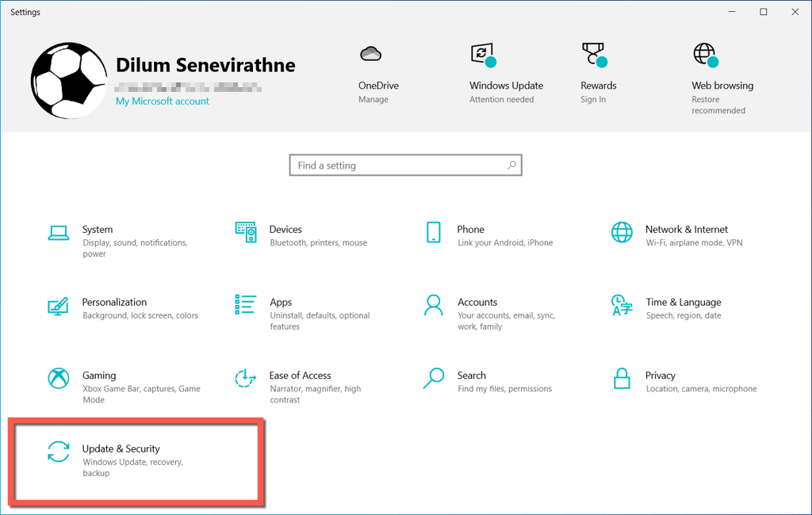Open the Apps list icon

tap(246, 305)
